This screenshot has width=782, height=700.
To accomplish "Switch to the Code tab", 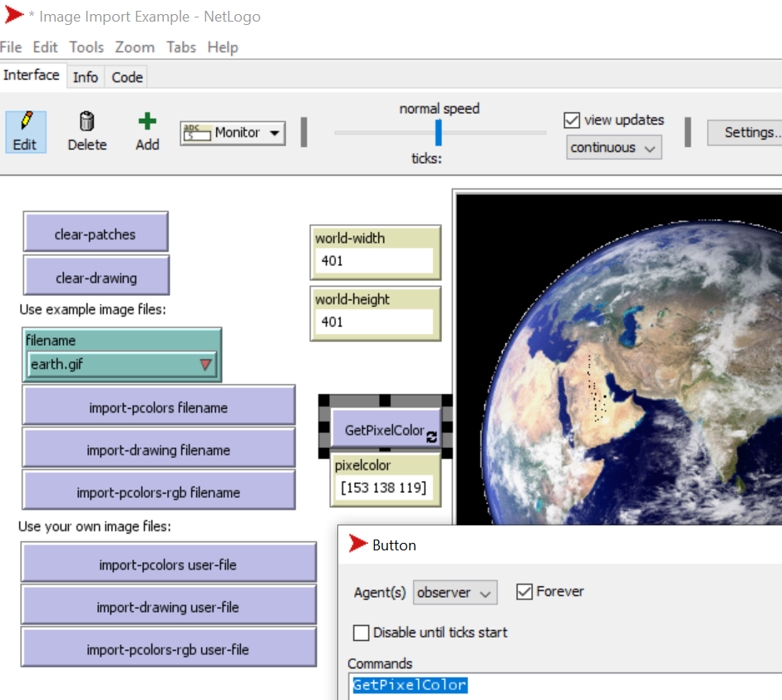I will point(127,77).
